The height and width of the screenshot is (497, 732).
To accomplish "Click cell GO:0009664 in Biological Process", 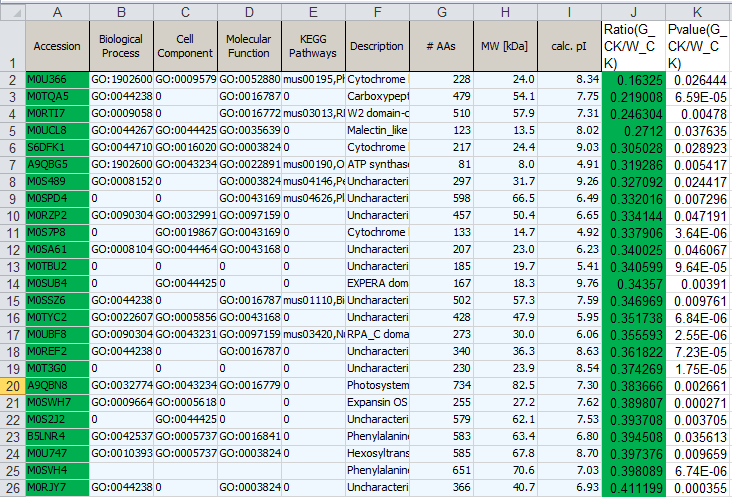I will 121,403.
